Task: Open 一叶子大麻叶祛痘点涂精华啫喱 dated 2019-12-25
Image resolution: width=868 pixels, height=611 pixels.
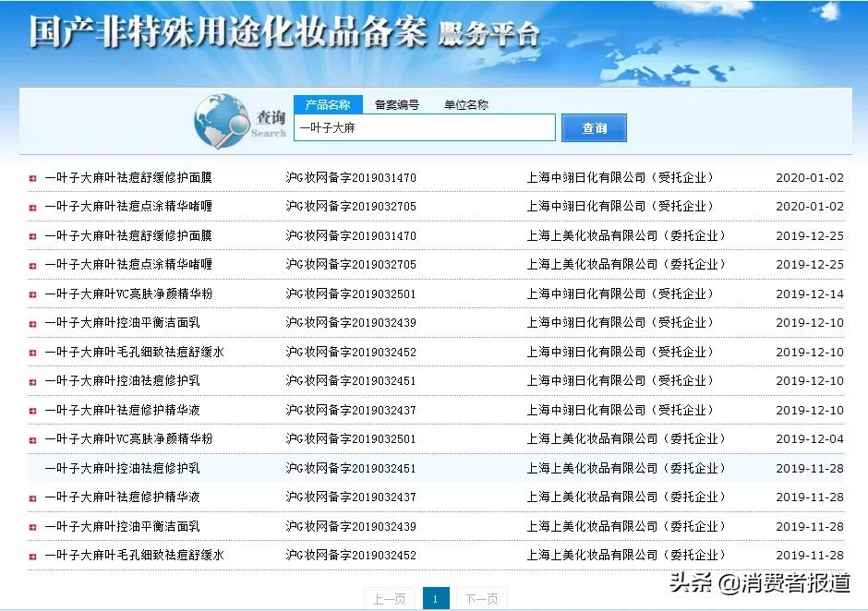Action: click(x=128, y=265)
